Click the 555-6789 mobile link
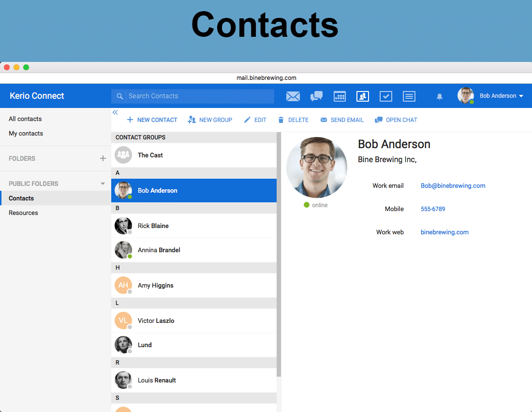The height and width of the screenshot is (412, 532). tap(433, 209)
